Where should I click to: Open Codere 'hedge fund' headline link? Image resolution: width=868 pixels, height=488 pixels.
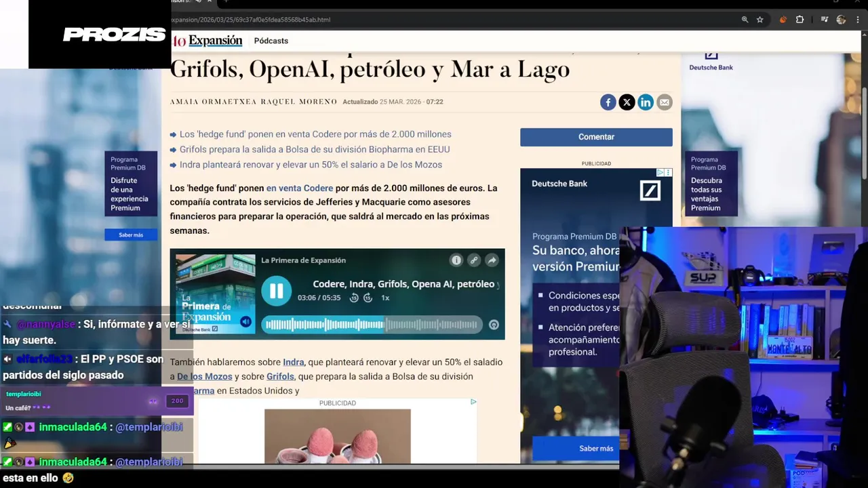point(315,134)
